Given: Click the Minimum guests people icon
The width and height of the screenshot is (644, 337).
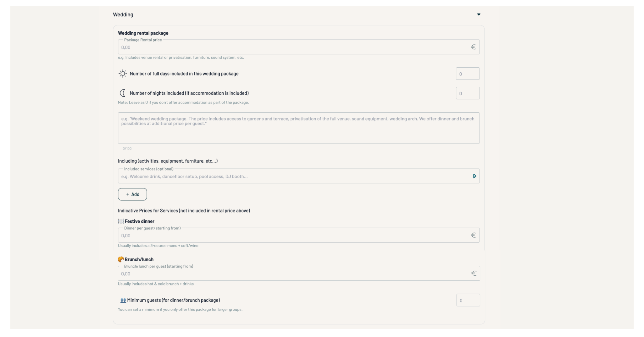Looking at the screenshot, I should [123, 300].
